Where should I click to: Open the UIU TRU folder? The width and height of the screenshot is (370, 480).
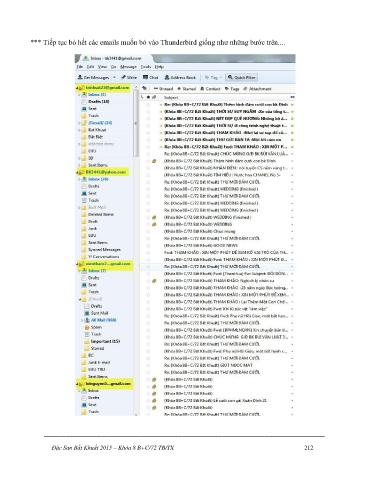click(93, 369)
